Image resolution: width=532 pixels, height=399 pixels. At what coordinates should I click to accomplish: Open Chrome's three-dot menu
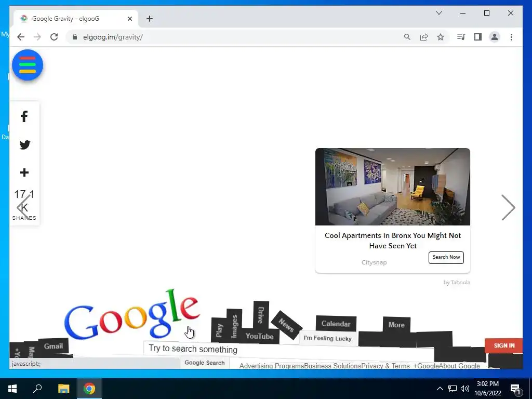click(x=511, y=37)
